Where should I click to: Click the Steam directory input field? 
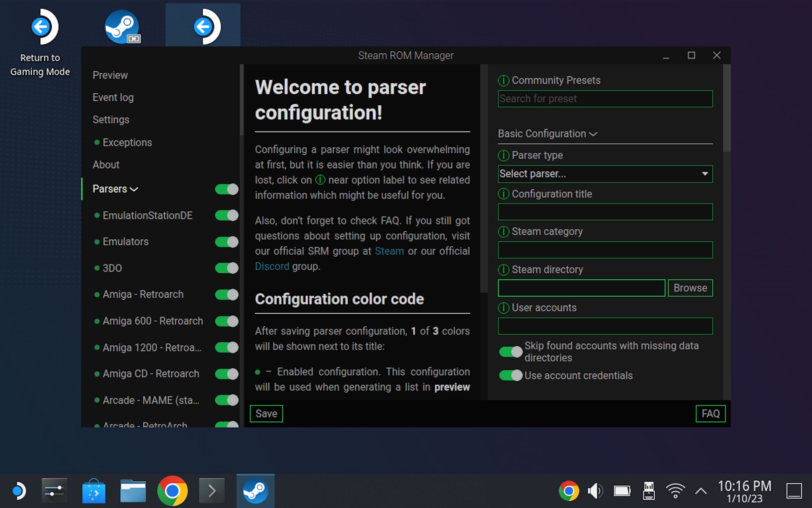[x=581, y=288]
